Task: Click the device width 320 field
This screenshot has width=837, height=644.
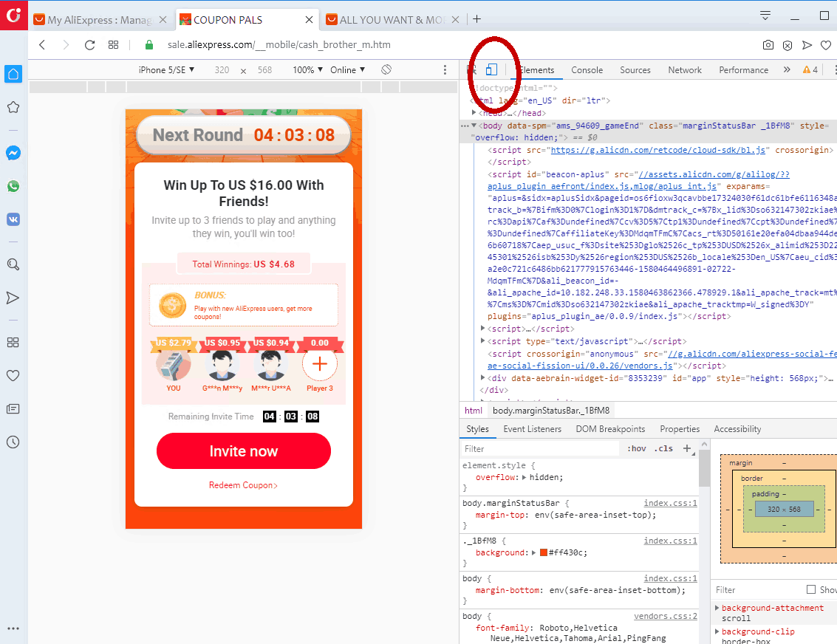Action: tap(222, 70)
